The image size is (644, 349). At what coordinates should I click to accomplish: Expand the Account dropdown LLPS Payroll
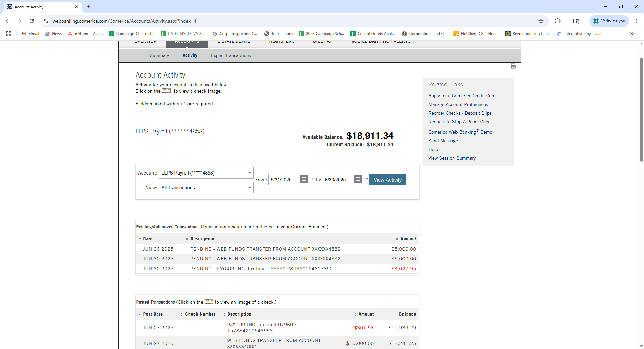(x=206, y=173)
